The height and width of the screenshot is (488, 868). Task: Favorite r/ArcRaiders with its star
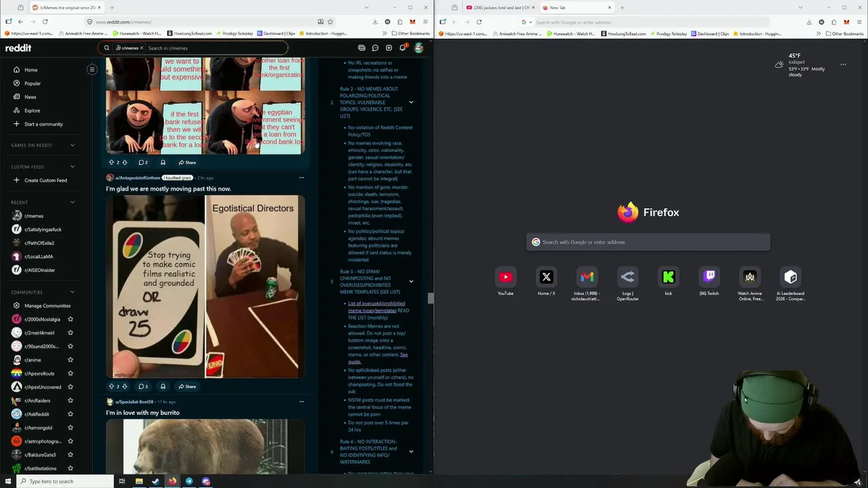pos(71,401)
